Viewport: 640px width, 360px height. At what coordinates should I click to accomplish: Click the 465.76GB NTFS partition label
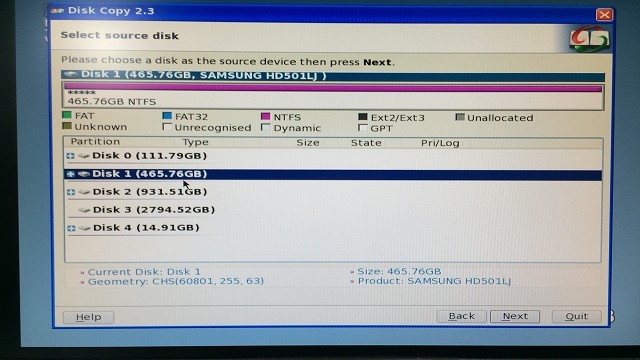pos(111,102)
